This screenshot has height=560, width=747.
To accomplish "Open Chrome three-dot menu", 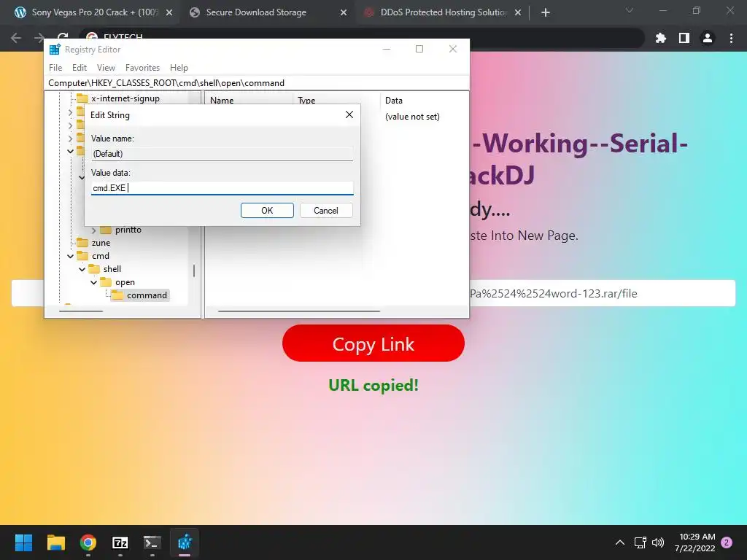I will 731,38.
